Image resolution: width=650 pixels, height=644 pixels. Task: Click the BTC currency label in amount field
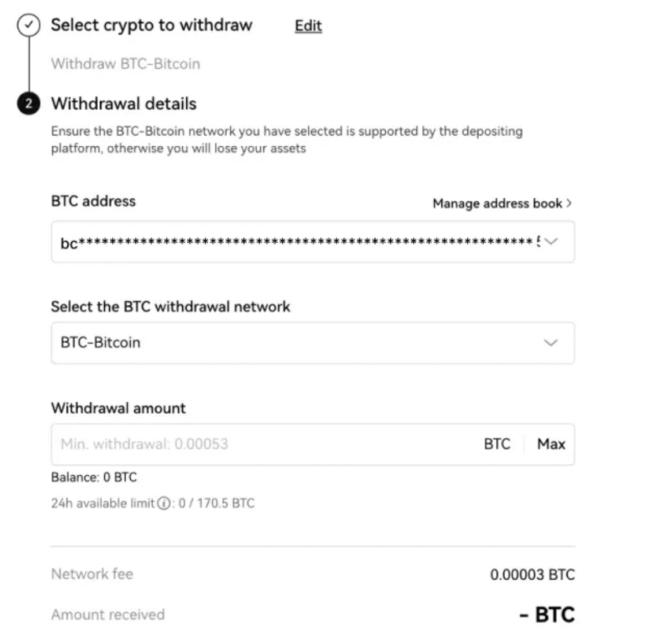[497, 444]
